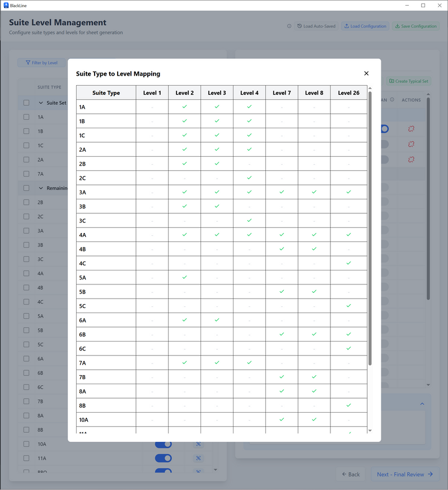Click the 7B row's Level 8 checkmark
The image size is (448, 490).
pyautogui.click(x=314, y=377)
